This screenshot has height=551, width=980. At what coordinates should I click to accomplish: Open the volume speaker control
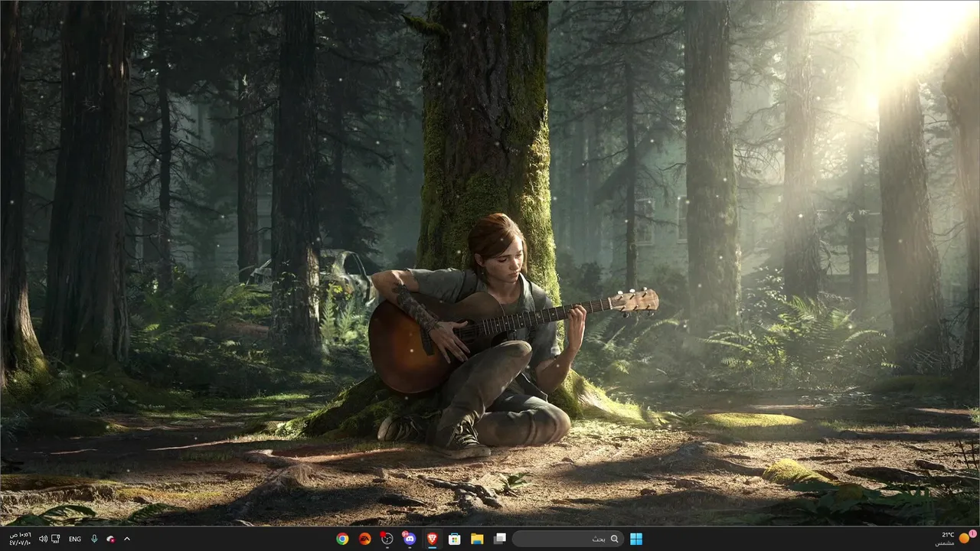click(43, 539)
